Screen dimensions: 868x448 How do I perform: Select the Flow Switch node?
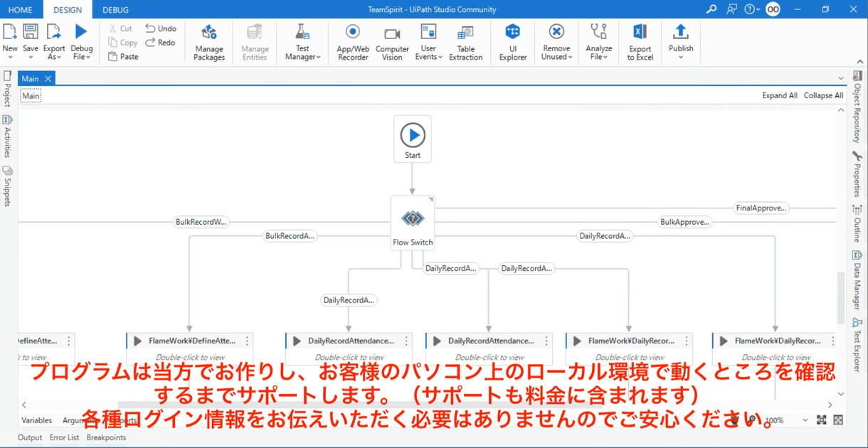[413, 224]
